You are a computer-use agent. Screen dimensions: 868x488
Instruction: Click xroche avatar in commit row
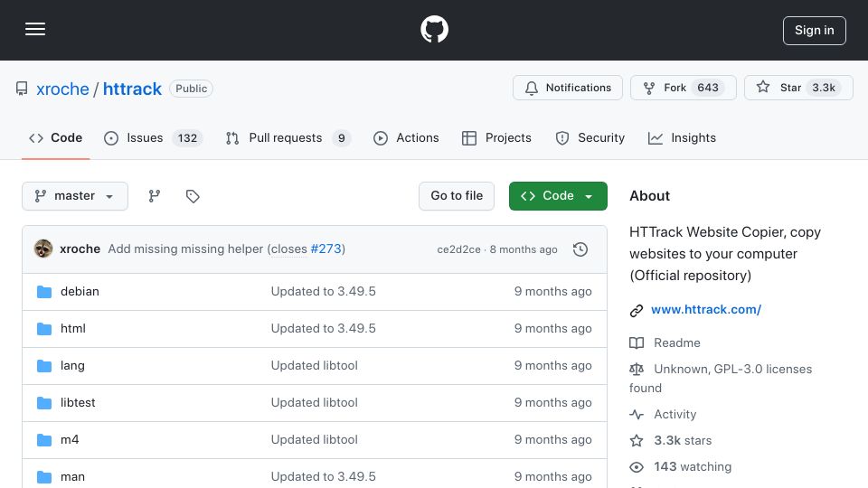43,249
